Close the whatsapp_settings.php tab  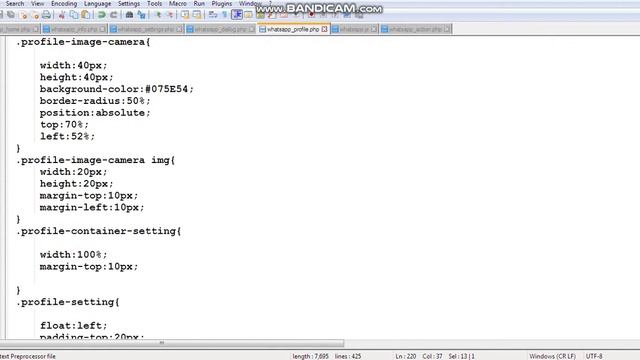click(x=179, y=29)
